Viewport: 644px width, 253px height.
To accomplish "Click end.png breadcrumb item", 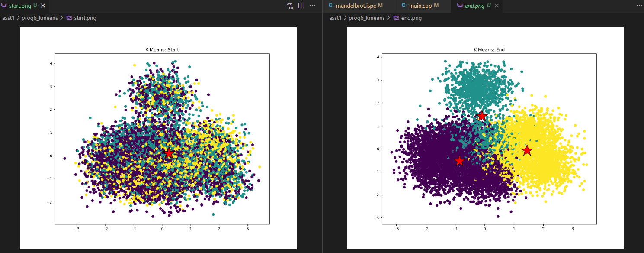I will [411, 18].
